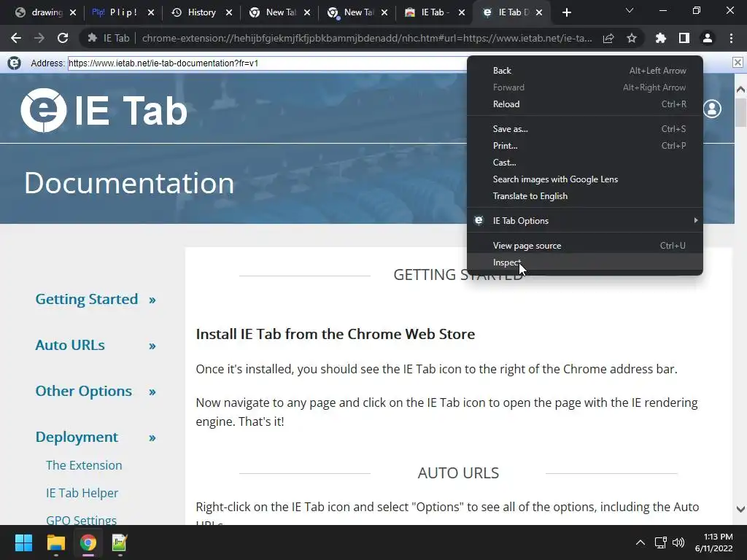Click the browser Back arrow icon
747x560 pixels.
coord(16,38)
